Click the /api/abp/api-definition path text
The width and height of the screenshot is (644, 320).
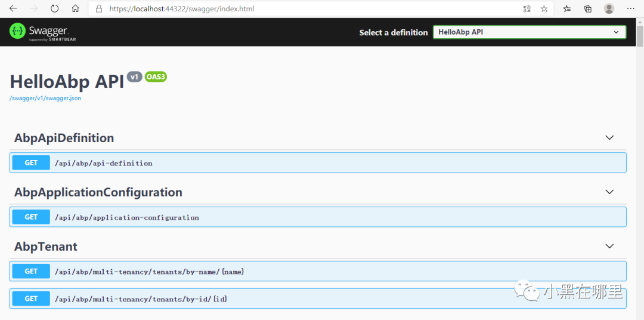(104, 164)
